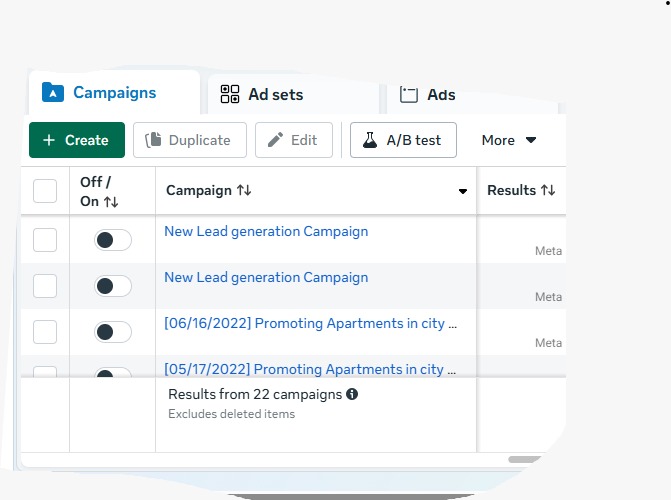Switch to the Ad sets tab
The height and width of the screenshot is (500, 671).
[x=275, y=95]
